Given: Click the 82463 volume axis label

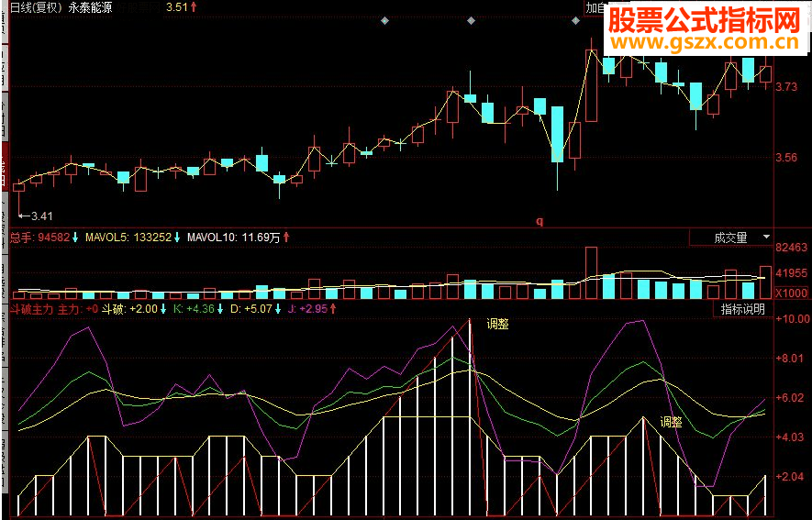Looking at the screenshot, I should coord(791,248).
